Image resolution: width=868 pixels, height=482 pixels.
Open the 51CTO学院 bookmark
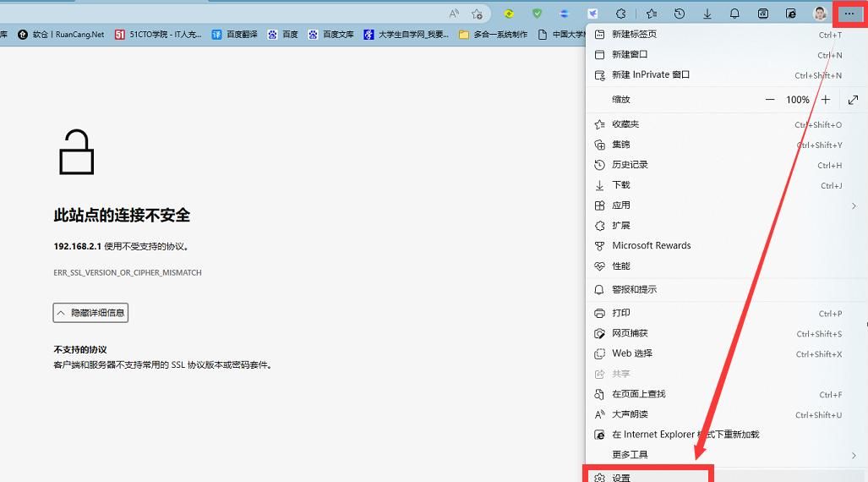158,35
